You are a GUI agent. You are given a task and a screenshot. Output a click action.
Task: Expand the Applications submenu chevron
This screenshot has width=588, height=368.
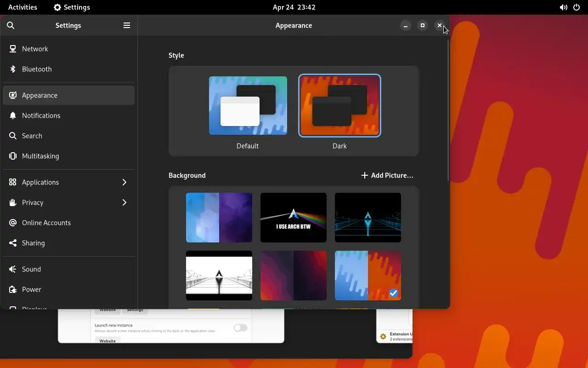click(124, 182)
